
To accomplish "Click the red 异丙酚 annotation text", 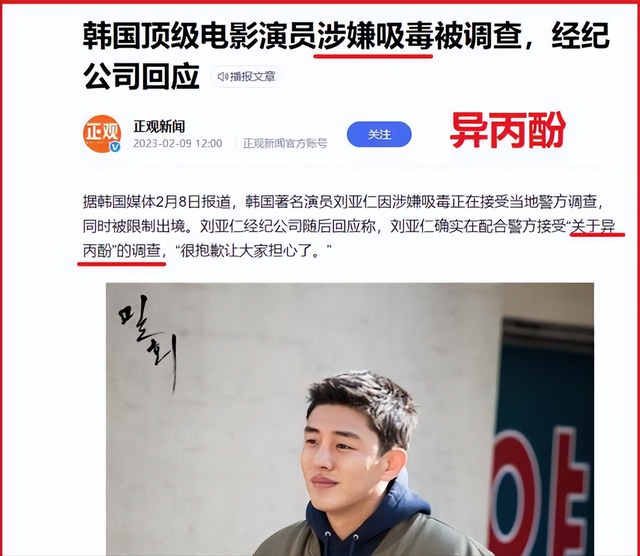I will click(x=508, y=131).
